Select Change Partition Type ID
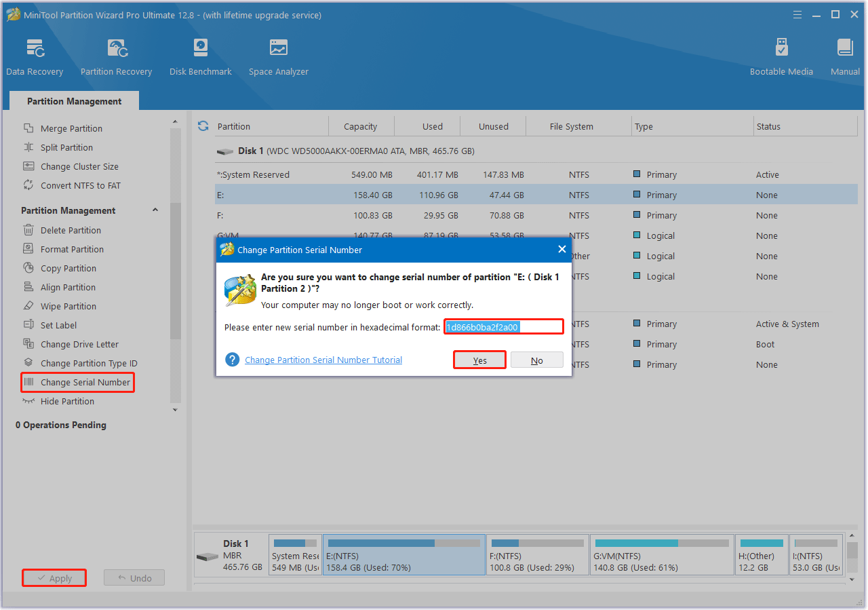The height and width of the screenshot is (610, 868). [89, 363]
